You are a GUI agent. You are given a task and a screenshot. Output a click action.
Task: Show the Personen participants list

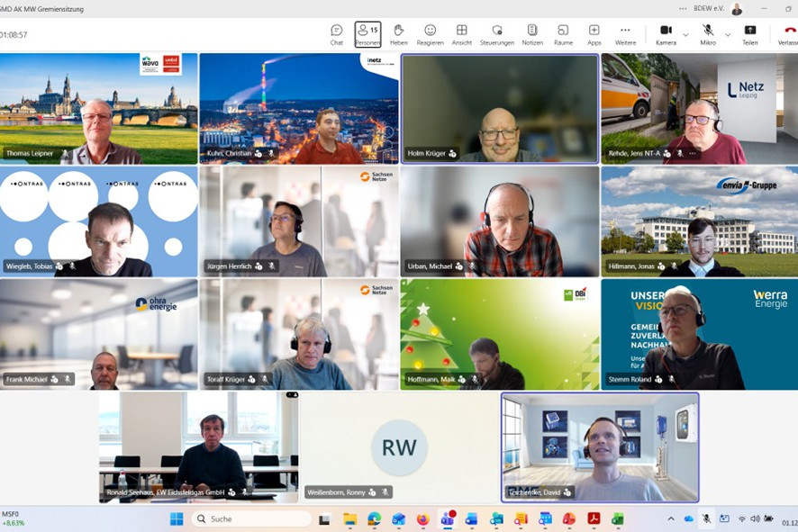tap(367, 34)
